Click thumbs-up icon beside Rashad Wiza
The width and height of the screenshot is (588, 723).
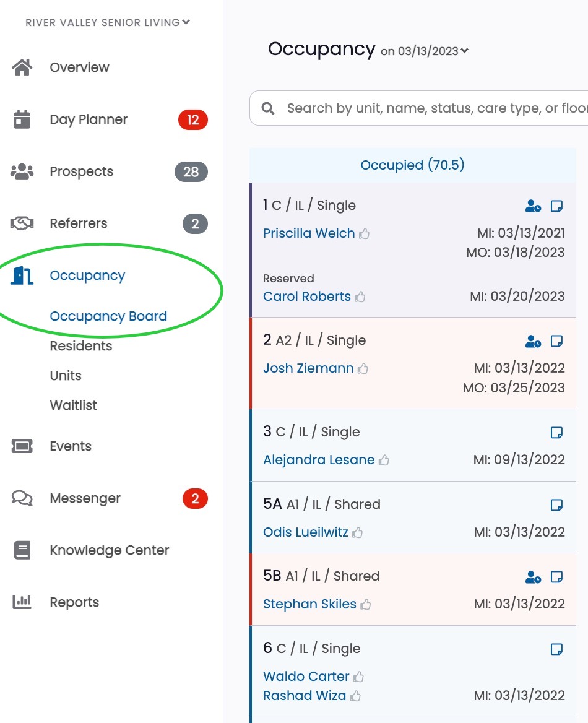point(355,696)
